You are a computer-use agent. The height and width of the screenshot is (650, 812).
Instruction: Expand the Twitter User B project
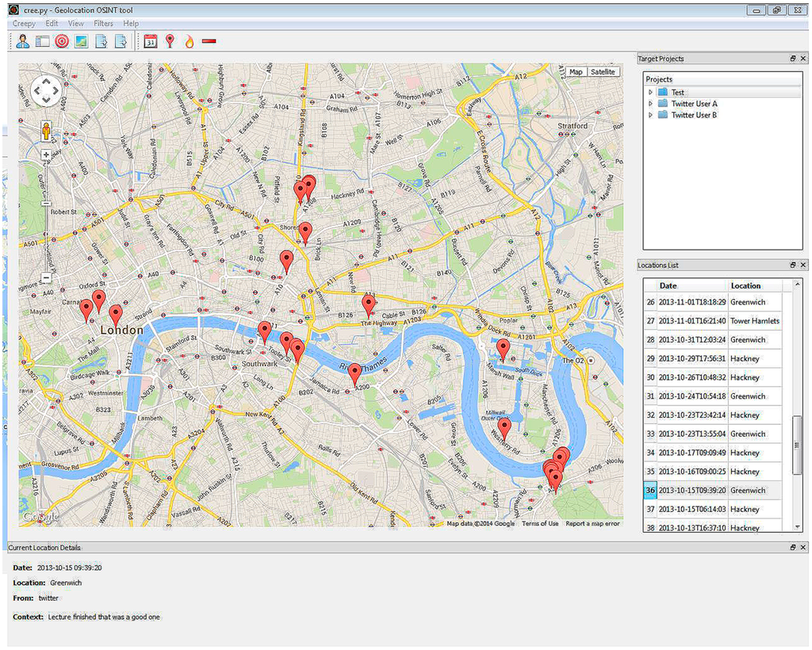coord(650,115)
